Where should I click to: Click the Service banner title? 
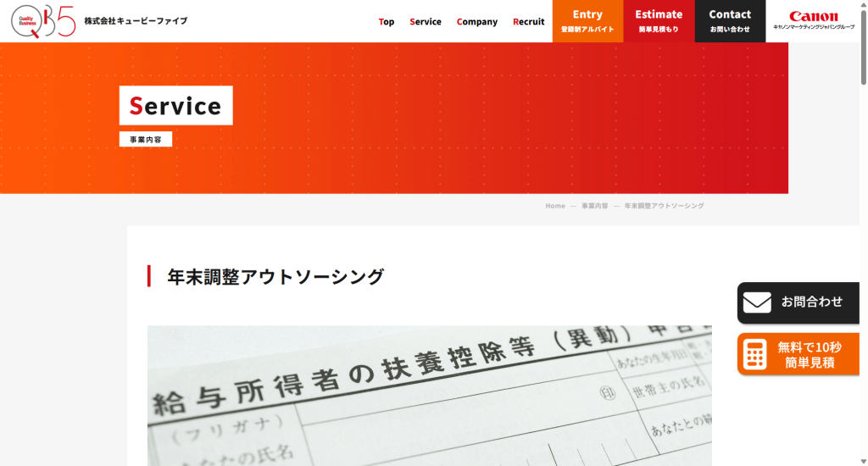(x=176, y=105)
